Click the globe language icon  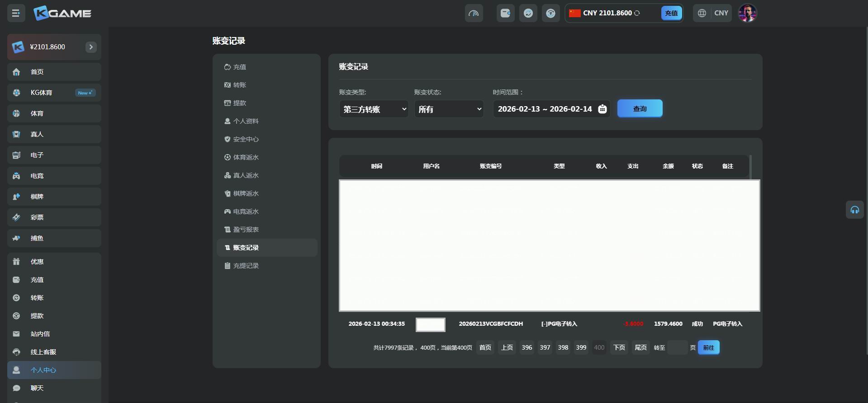coord(702,13)
